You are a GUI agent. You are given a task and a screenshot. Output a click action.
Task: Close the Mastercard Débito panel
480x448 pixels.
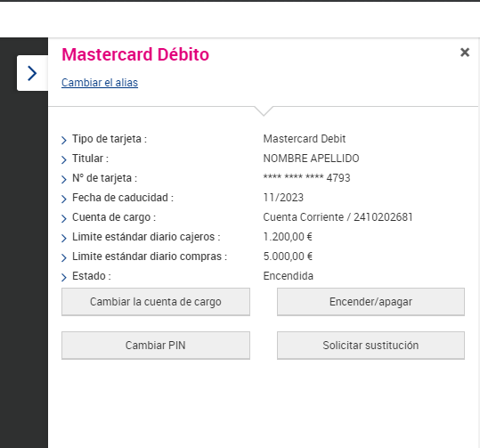point(464,53)
